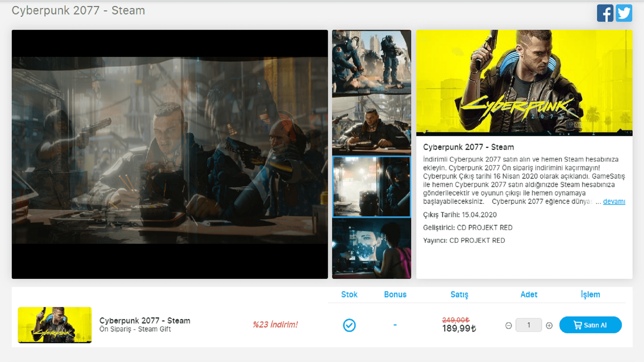The image size is (644, 362).
Task: Click the stock availability checkmark icon
Action: click(x=349, y=325)
